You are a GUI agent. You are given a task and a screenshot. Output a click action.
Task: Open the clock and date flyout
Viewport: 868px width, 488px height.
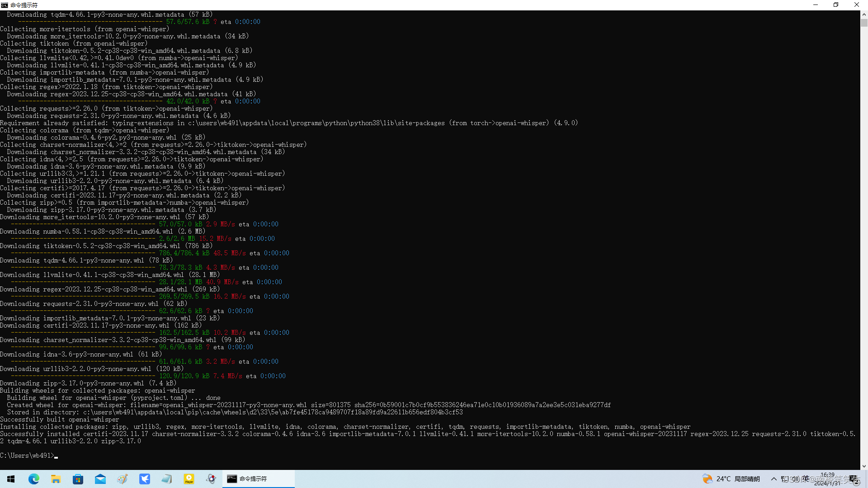pyautogui.click(x=827, y=479)
